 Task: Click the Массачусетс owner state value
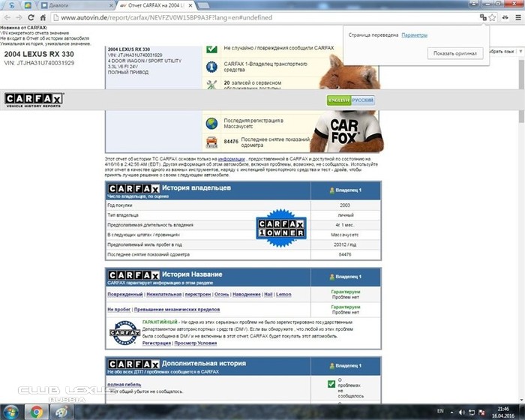click(x=345, y=235)
